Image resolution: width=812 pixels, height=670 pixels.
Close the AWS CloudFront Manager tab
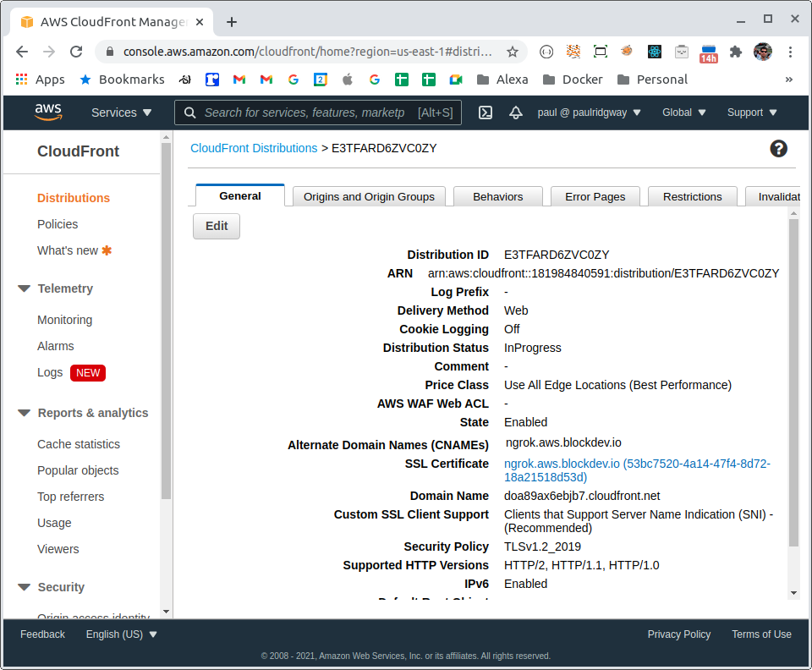pos(200,22)
